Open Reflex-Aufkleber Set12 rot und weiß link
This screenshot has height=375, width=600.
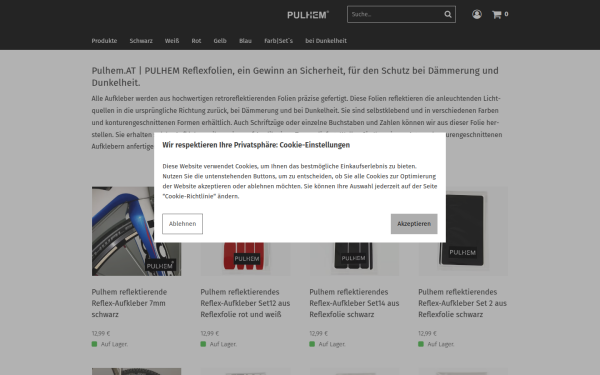tap(245, 303)
